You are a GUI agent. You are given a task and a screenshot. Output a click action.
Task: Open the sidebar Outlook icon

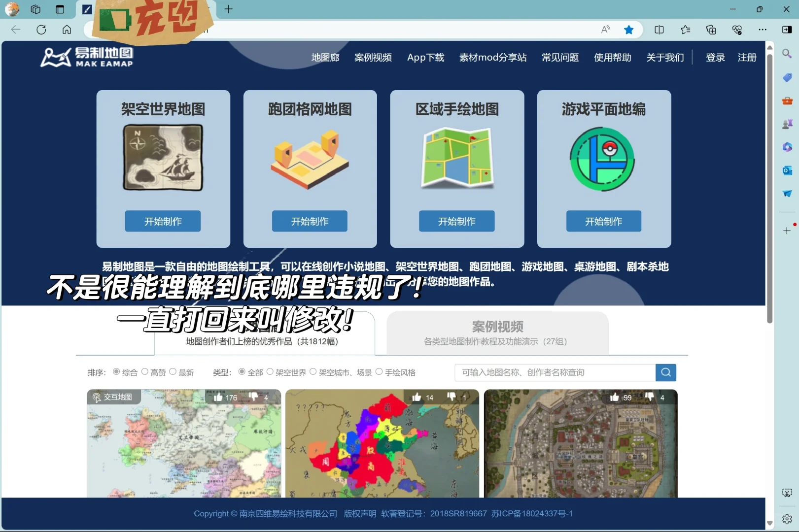787,170
